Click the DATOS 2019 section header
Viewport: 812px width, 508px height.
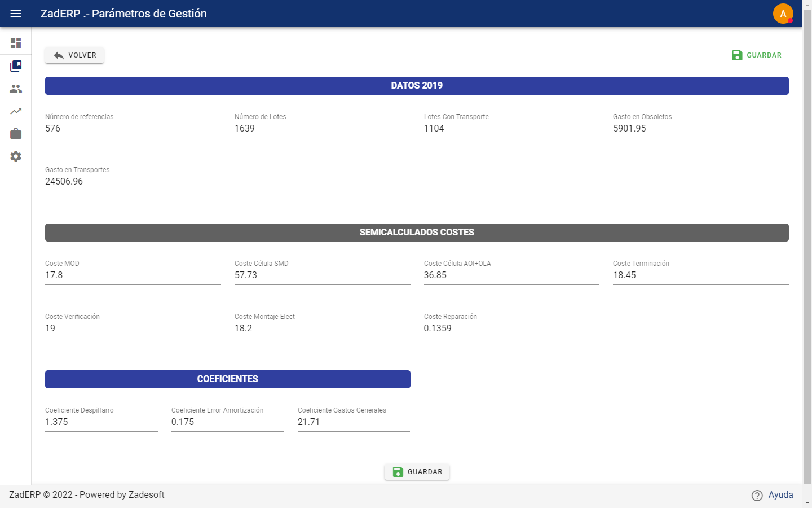pos(417,86)
